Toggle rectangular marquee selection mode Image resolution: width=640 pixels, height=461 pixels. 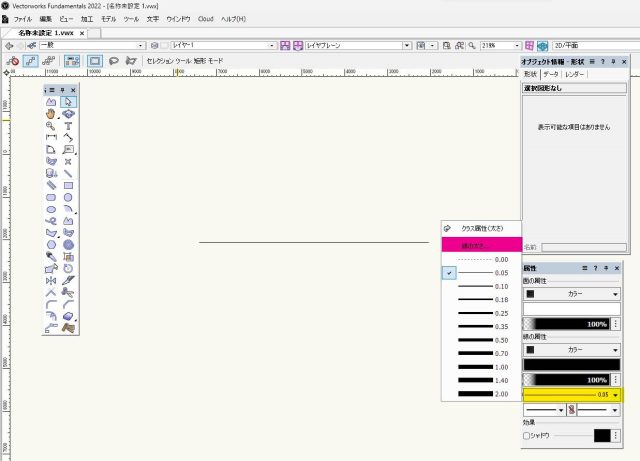pyautogui.click(x=93, y=61)
